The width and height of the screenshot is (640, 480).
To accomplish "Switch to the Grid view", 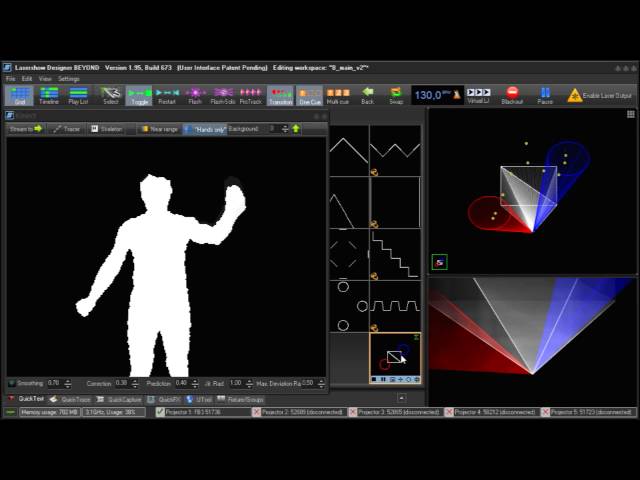I will point(20,96).
